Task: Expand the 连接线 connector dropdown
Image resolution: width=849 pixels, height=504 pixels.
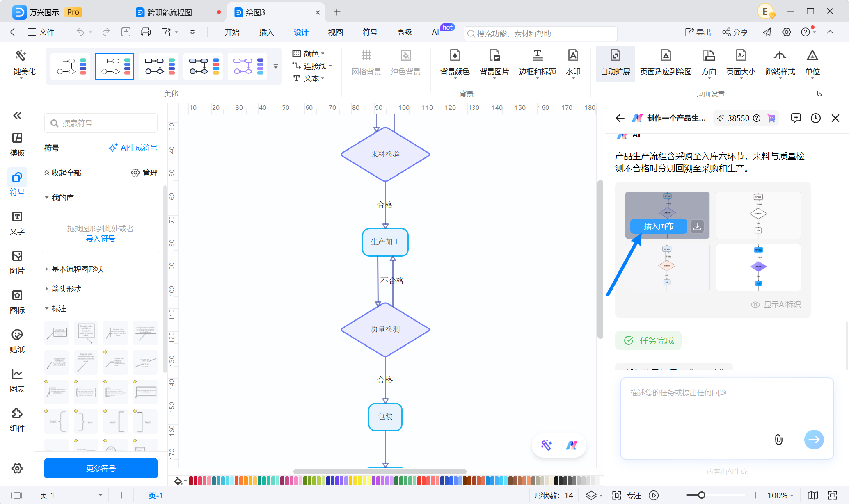Action: click(x=312, y=66)
